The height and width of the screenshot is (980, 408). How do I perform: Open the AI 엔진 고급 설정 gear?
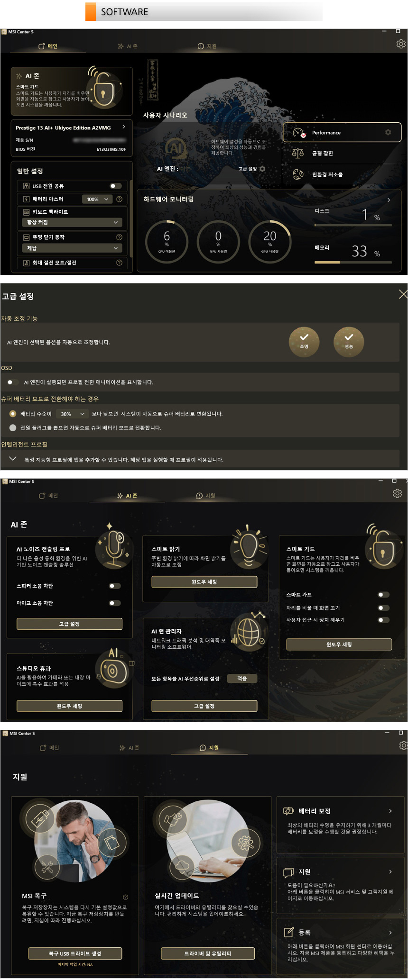click(x=262, y=169)
